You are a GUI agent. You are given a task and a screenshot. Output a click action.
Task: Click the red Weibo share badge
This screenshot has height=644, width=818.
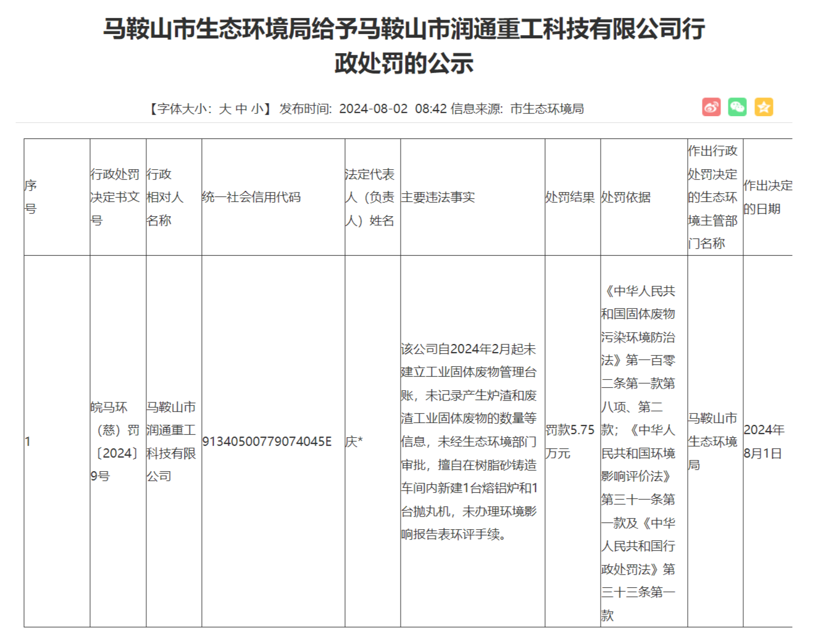pos(711,107)
